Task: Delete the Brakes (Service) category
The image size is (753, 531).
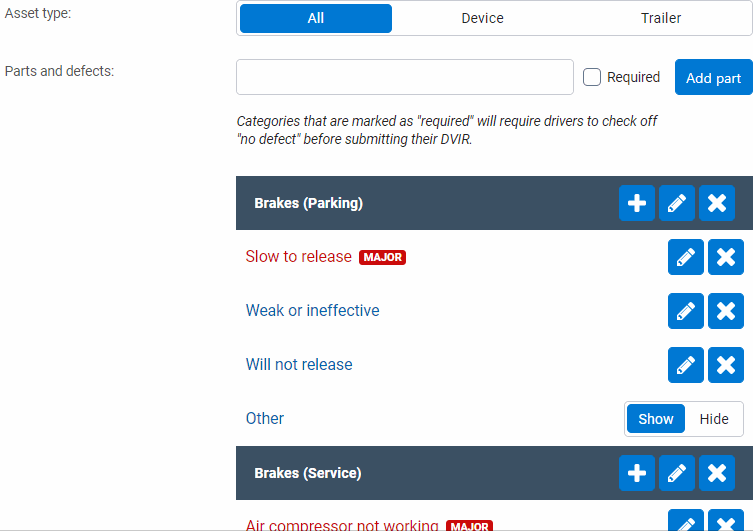Action: click(717, 473)
